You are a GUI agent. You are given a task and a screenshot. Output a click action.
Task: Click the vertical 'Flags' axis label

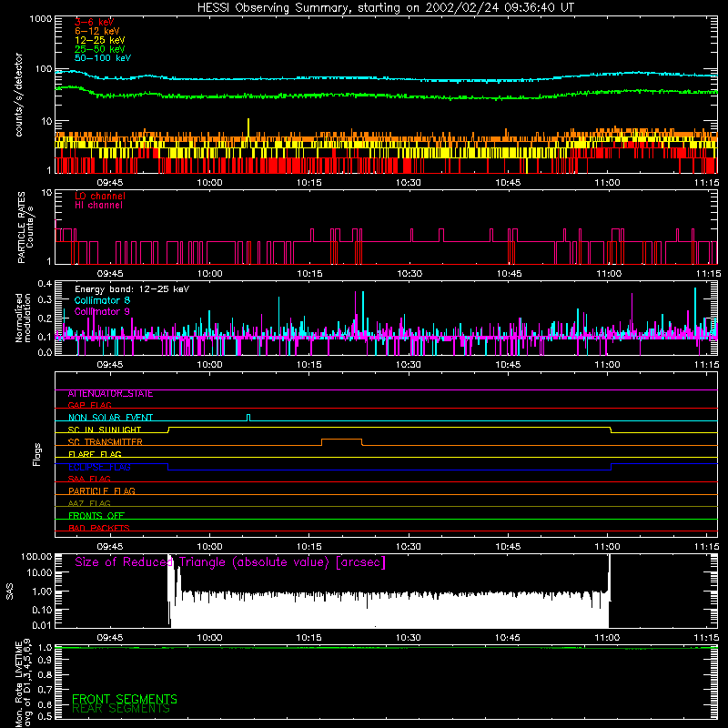(x=37, y=454)
